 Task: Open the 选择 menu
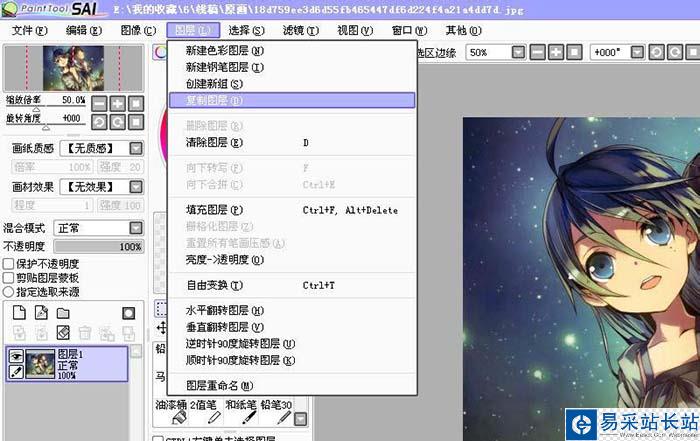click(x=247, y=30)
